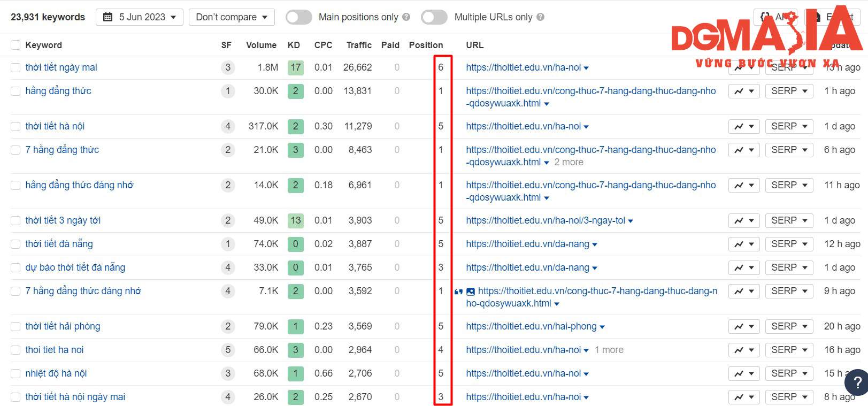This screenshot has height=406, width=868.
Task: Tick the checkbox for 'nhiệt độ hà nội'
Action: (16, 373)
